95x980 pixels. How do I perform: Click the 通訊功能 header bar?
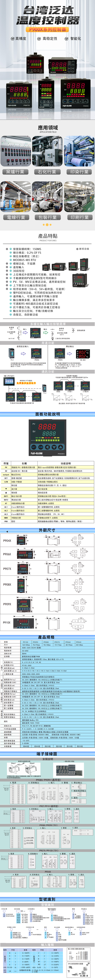pos(47,372)
